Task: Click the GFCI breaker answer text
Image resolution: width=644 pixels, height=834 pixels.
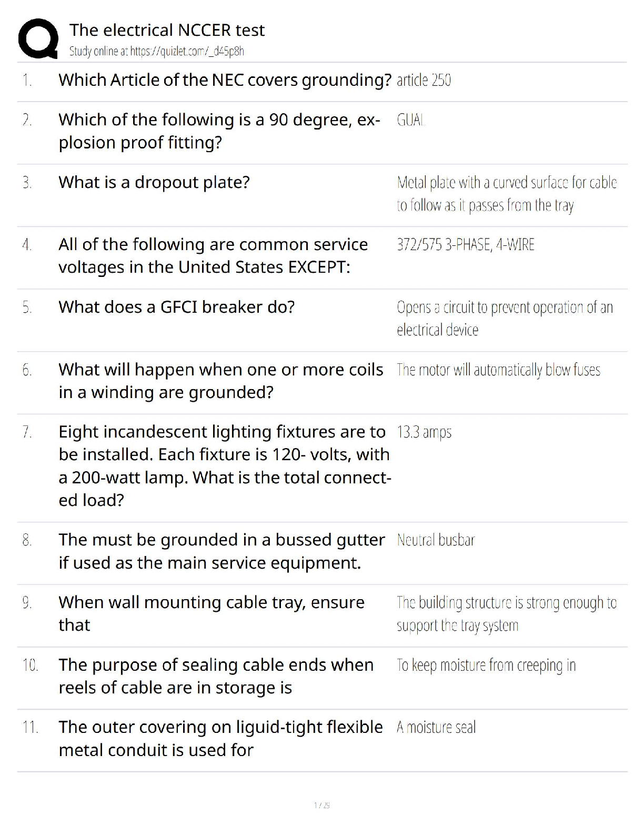Action: (504, 318)
